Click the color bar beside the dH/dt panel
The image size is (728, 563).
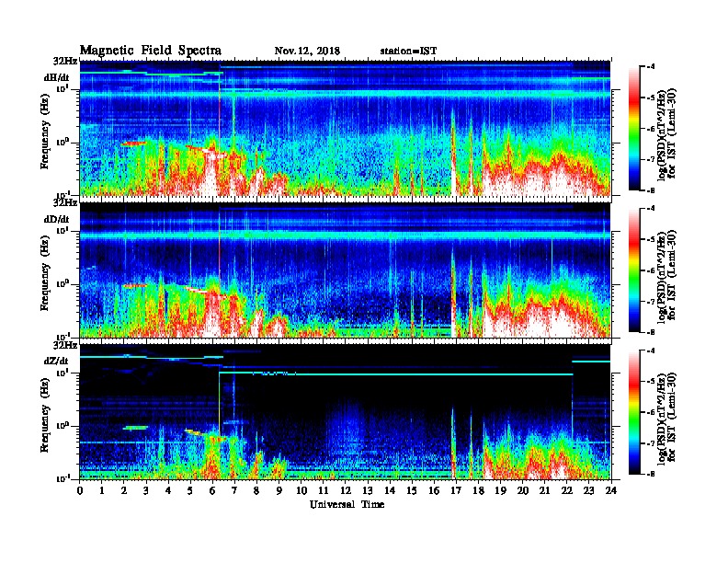(634, 129)
